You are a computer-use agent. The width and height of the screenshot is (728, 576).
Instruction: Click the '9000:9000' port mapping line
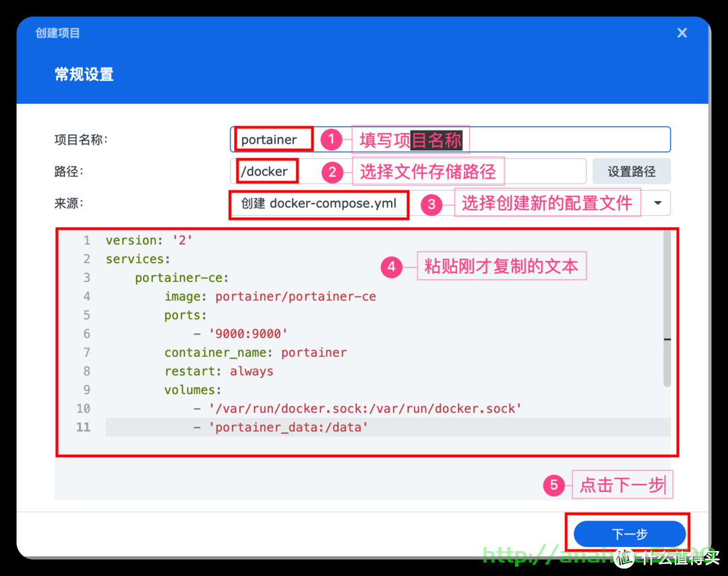click(241, 333)
